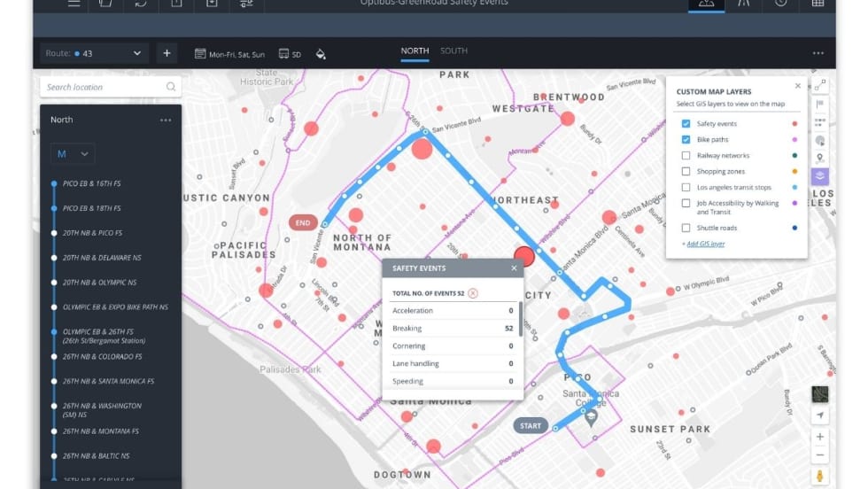Image resolution: width=868 pixels, height=489 pixels.
Task: Zoom in with the map plus button
Action: (820, 437)
